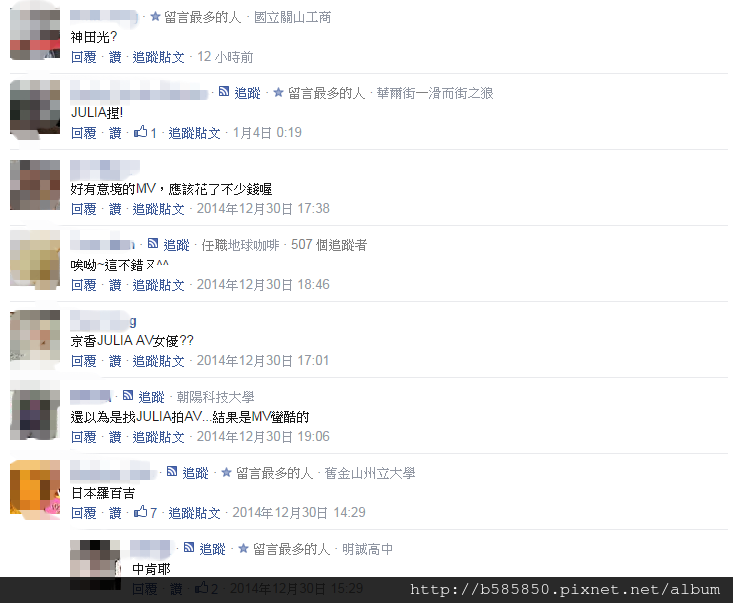Reply to 京香JULIA AV女優 comment
The image size is (733, 603).
tap(84, 361)
